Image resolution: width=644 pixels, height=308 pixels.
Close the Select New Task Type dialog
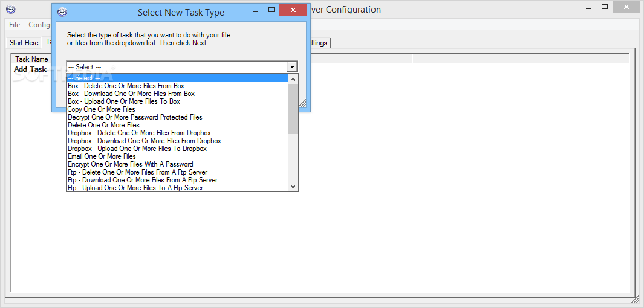(x=293, y=10)
